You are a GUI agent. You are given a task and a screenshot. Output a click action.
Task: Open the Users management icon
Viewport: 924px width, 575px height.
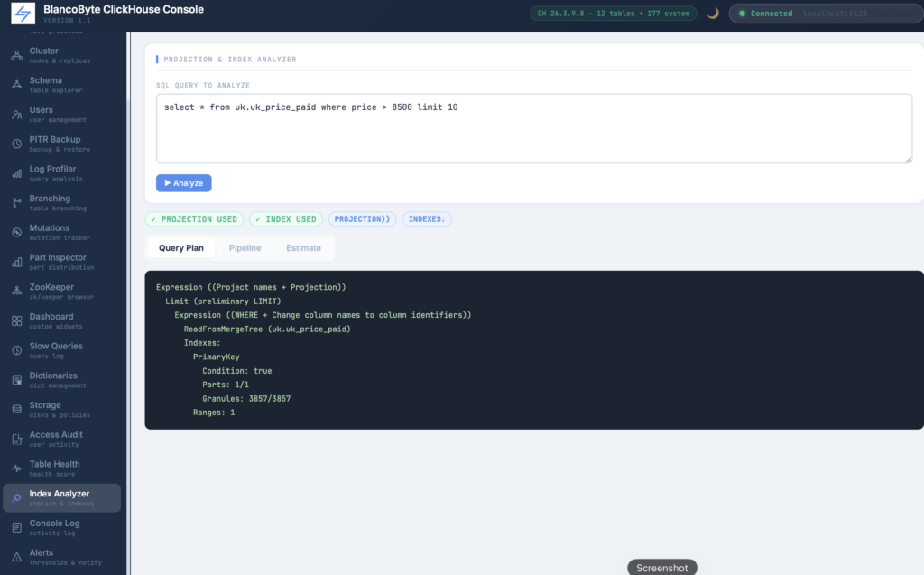click(16, 115)
